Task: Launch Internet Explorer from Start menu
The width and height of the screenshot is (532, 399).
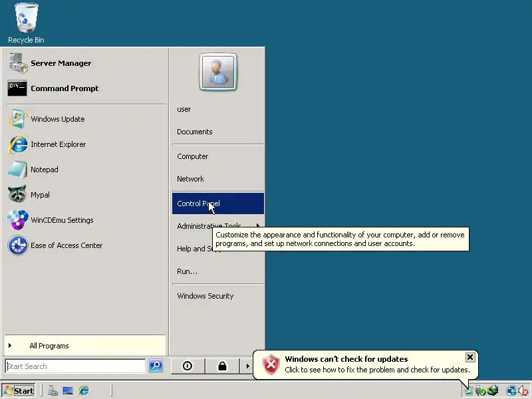Action: point(85,144)
